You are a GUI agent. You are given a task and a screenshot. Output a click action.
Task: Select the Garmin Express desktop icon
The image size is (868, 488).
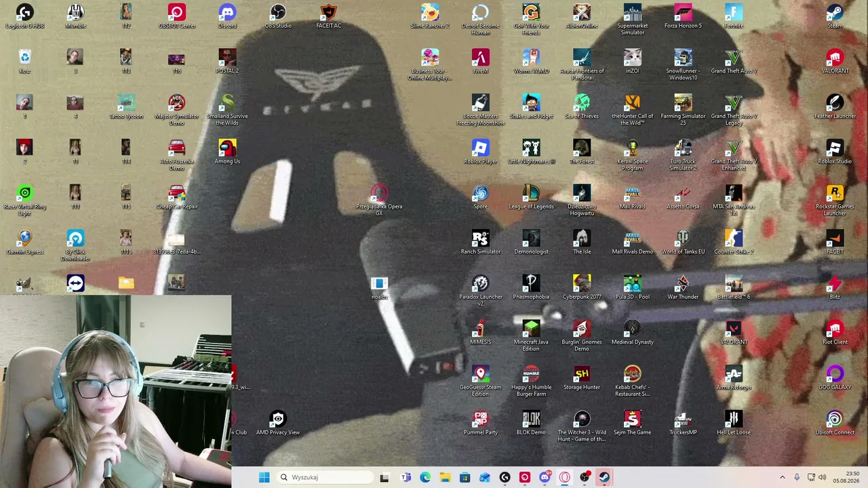click(24, 243)
